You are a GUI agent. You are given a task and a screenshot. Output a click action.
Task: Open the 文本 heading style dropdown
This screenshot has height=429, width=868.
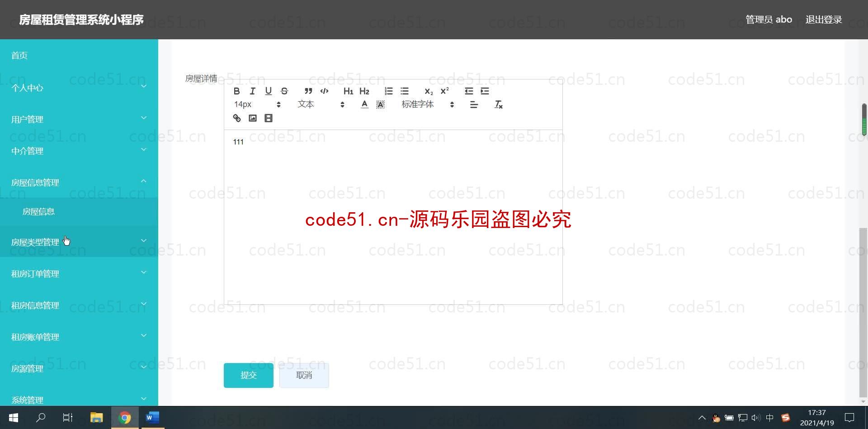[321, 105]
